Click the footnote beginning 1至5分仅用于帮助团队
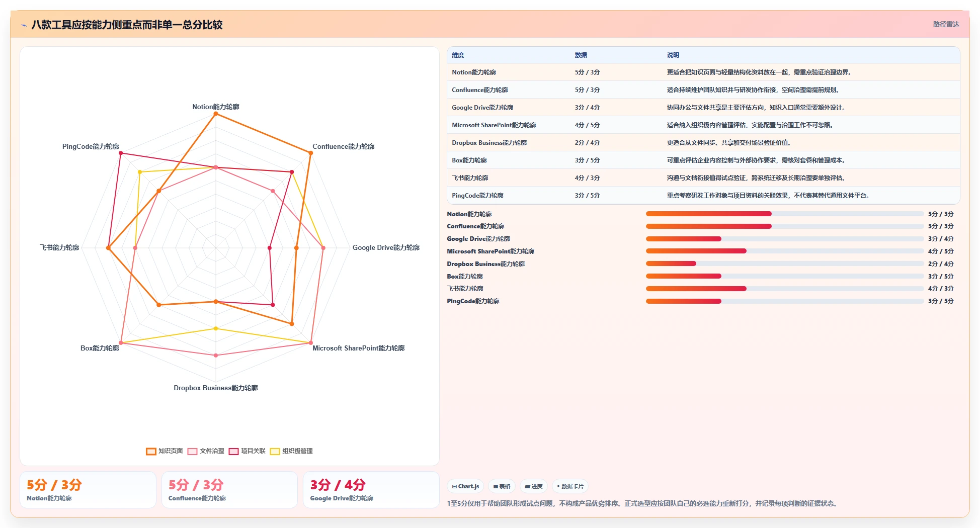980x528 pixels. point(643,503)
